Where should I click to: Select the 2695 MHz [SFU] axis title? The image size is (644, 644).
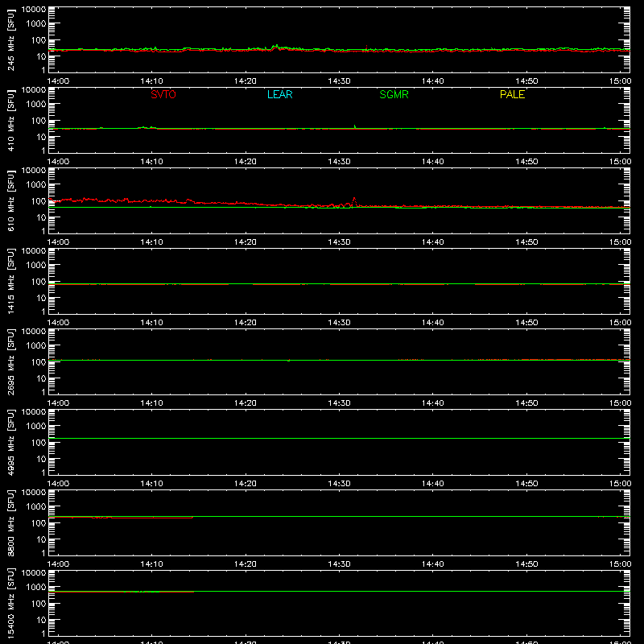pyautogui.click(x=11, y=361)
